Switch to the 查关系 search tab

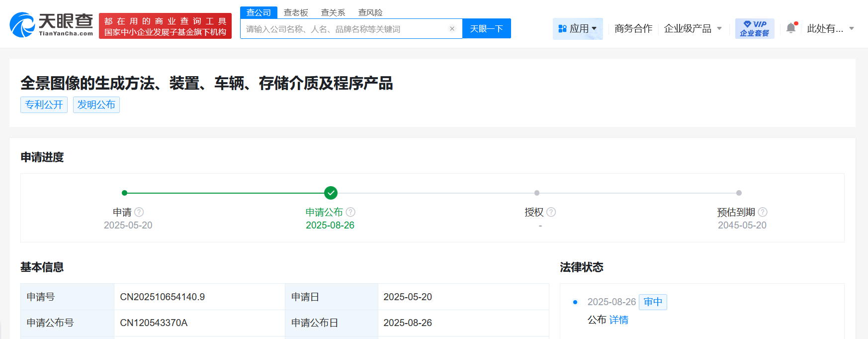pyautogui.click(x=333, y=12)
